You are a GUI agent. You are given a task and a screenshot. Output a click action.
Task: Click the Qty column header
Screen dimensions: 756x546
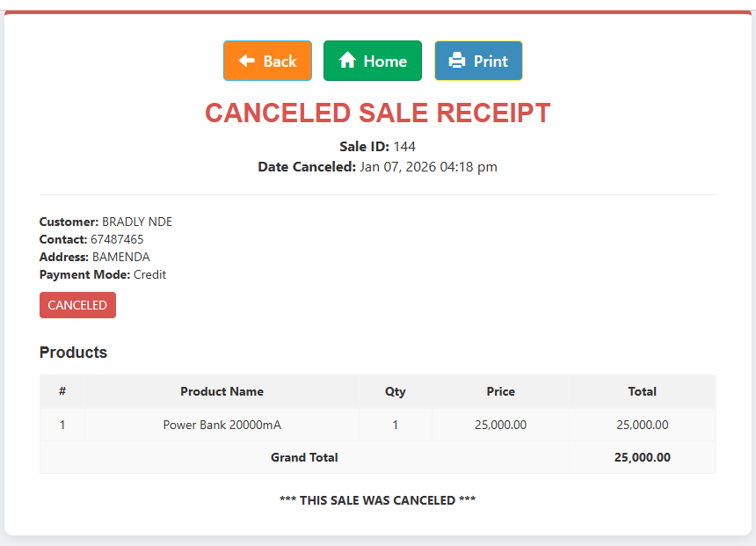pyautogui.click(x=395, y=391)
